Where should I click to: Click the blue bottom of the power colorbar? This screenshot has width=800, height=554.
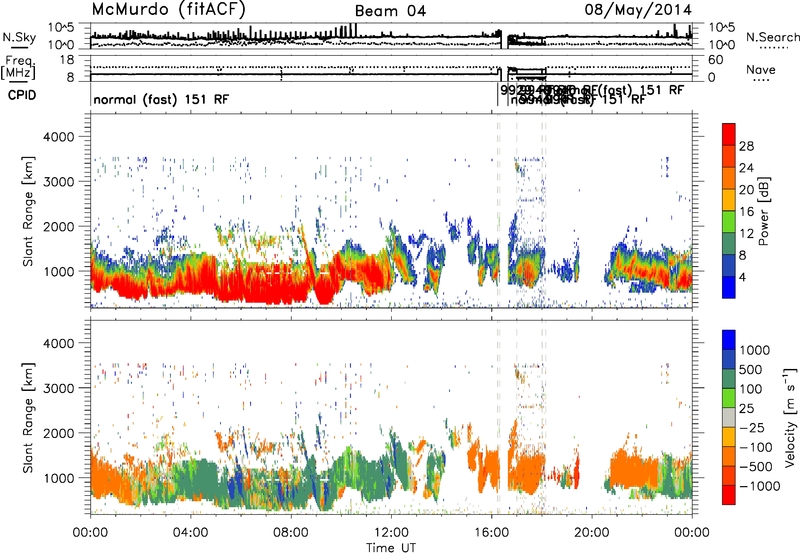(729, 289)
